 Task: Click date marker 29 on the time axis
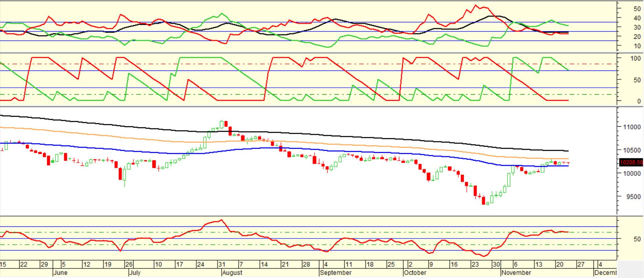44,265
